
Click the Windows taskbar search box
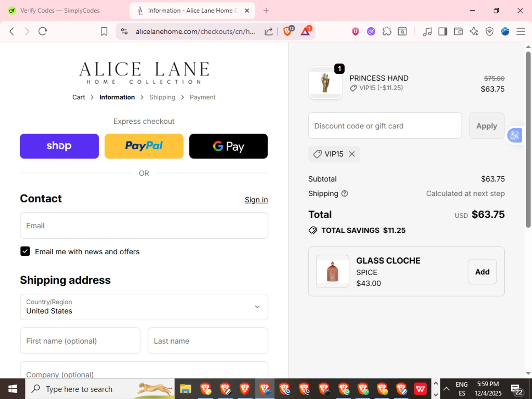click(100, 389)
